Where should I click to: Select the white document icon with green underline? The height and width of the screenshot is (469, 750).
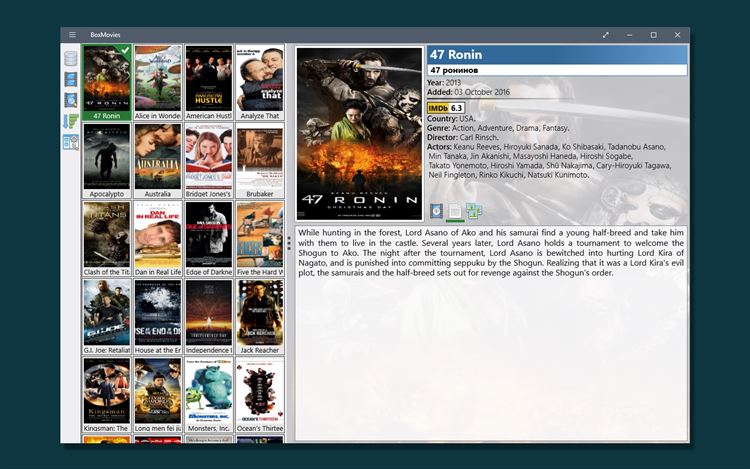coord(455,212)
